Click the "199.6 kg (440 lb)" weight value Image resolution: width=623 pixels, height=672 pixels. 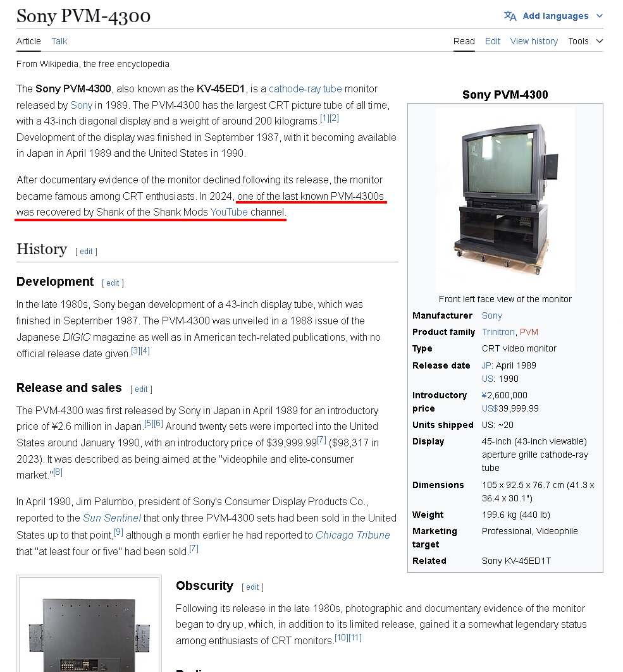point(516,515)
